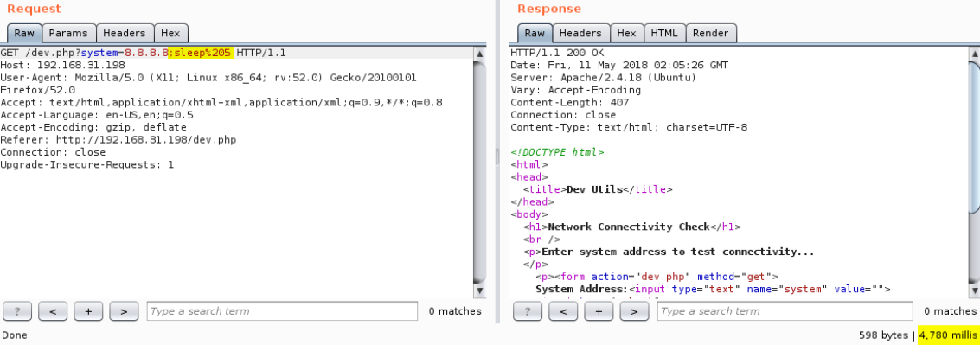Click the 'Vary: Accept-Encoding' response header
980x345 pixels.
click(x=575, y=90)
